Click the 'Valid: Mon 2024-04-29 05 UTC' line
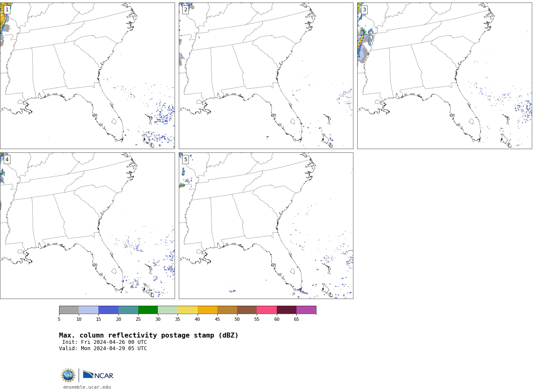Viewport: 536px width, 392px height. tap(103, 348)
